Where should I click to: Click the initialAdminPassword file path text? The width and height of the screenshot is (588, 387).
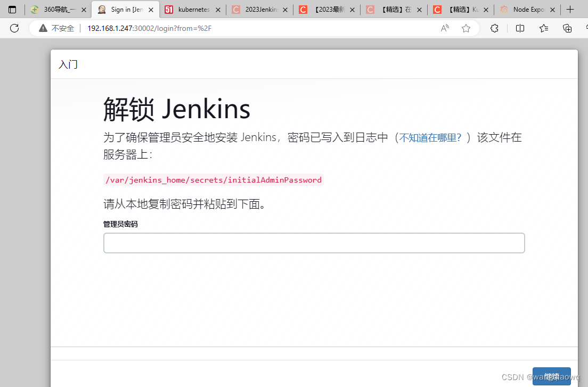(214, 180)
